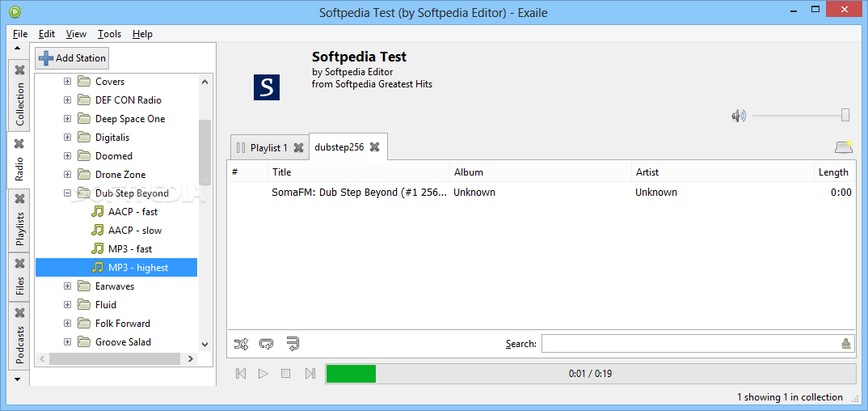The width and height of the screenshot is (868, 411).
Task: Stop playback
Action: pos(285,373)
